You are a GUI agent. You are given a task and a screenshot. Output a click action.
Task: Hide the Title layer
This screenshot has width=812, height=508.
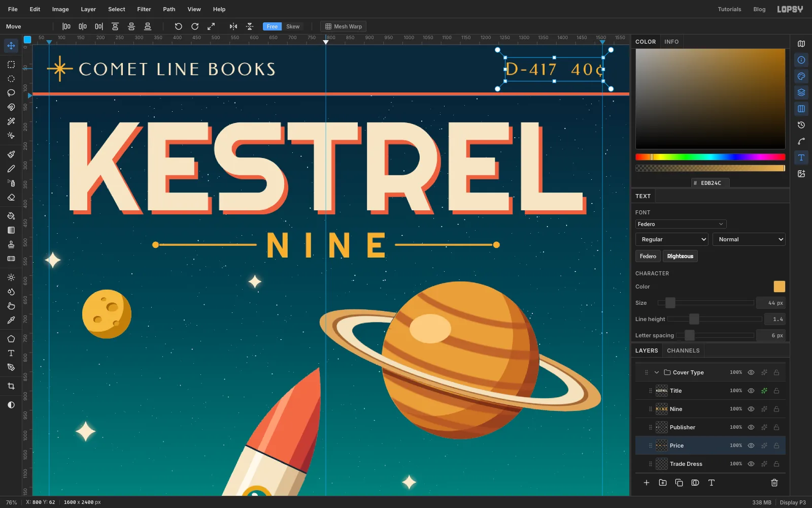(751, 391)
